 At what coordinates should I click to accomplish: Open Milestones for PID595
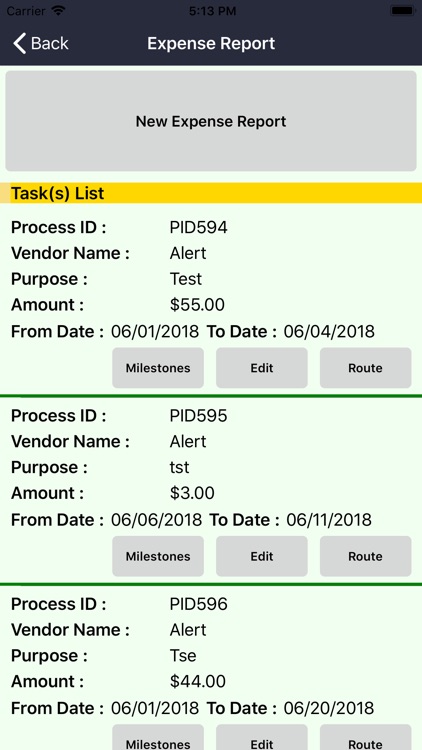click(x=158, y=556)
